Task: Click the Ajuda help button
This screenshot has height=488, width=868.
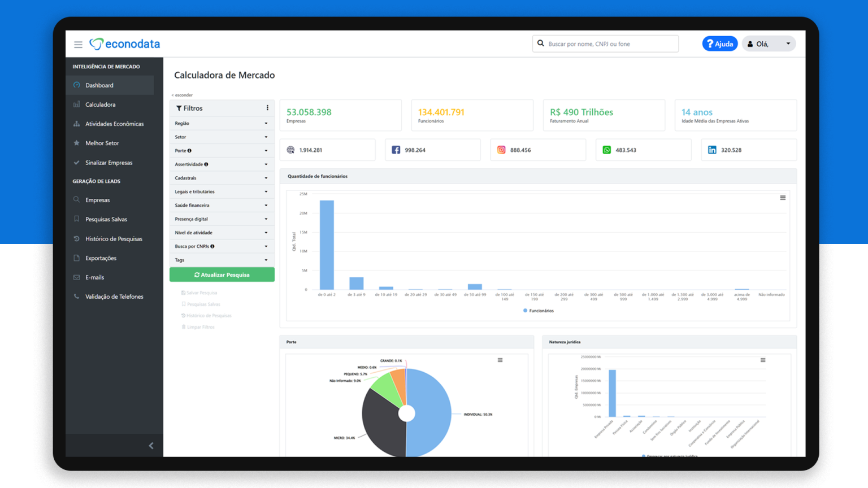Action: (720, 43)
